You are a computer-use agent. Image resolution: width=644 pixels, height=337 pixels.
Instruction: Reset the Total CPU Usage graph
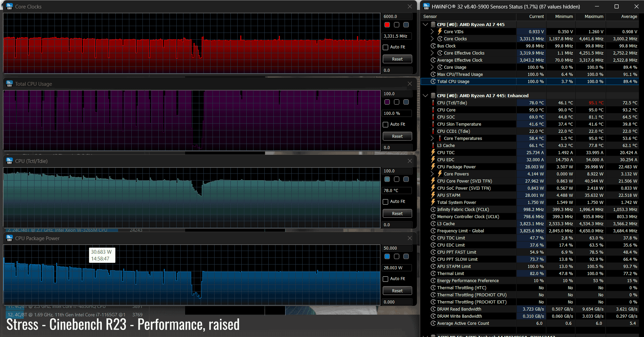397,136
